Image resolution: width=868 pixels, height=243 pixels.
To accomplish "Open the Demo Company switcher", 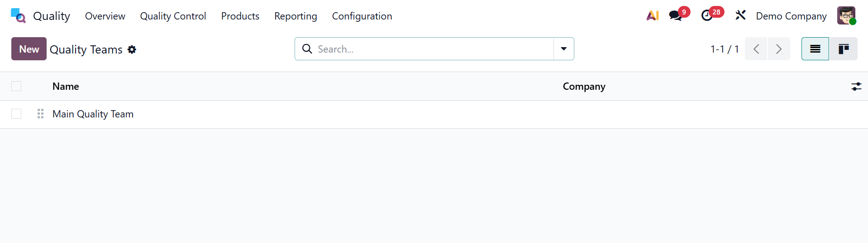I will (x=791, y=16).
